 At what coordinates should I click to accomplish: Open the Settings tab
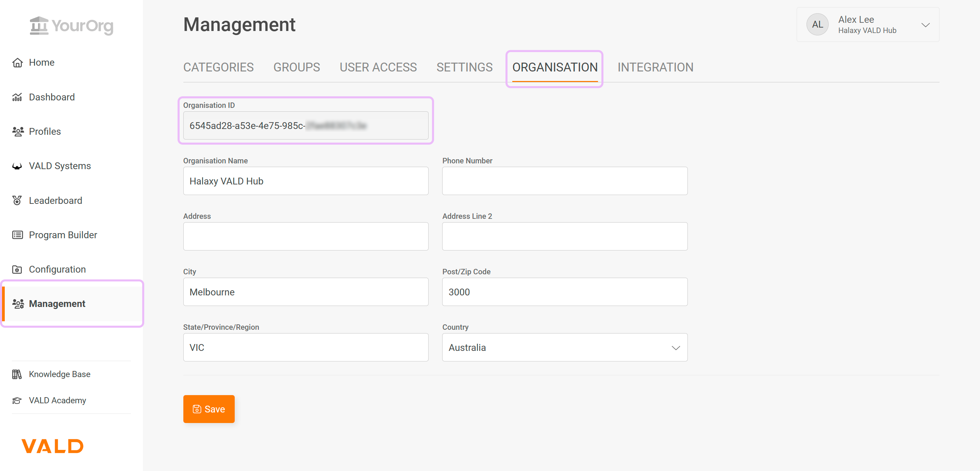[465, 67]
